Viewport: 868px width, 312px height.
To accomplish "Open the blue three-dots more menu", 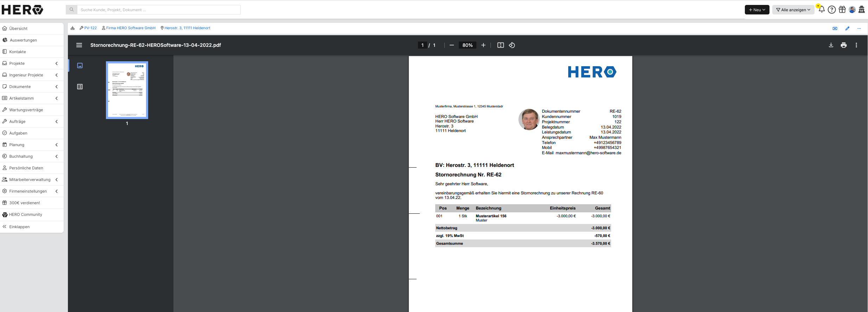I will coord(859,29).
